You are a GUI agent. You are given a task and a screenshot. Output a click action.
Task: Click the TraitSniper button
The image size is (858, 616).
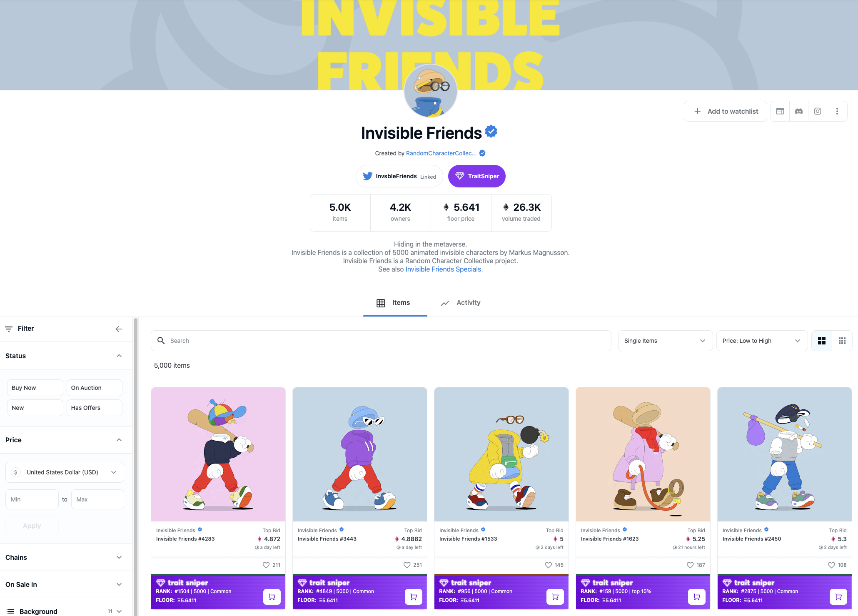477,176
